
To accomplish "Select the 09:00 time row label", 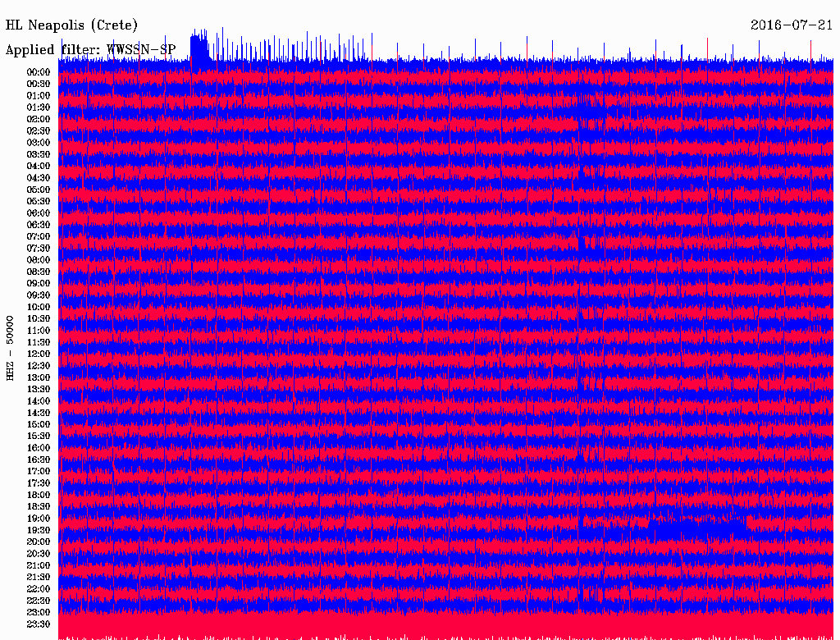I will click(39, 284).
